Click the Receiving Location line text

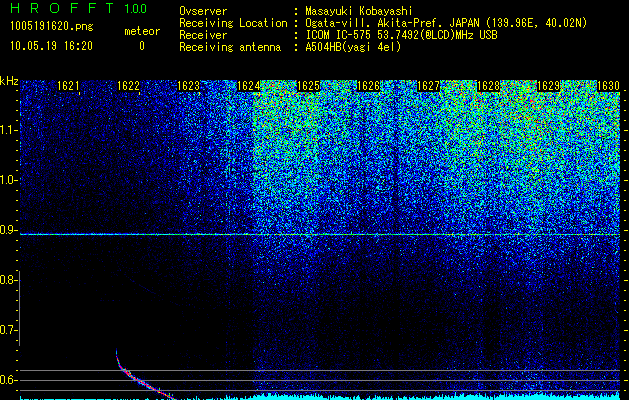click(383, 23)
